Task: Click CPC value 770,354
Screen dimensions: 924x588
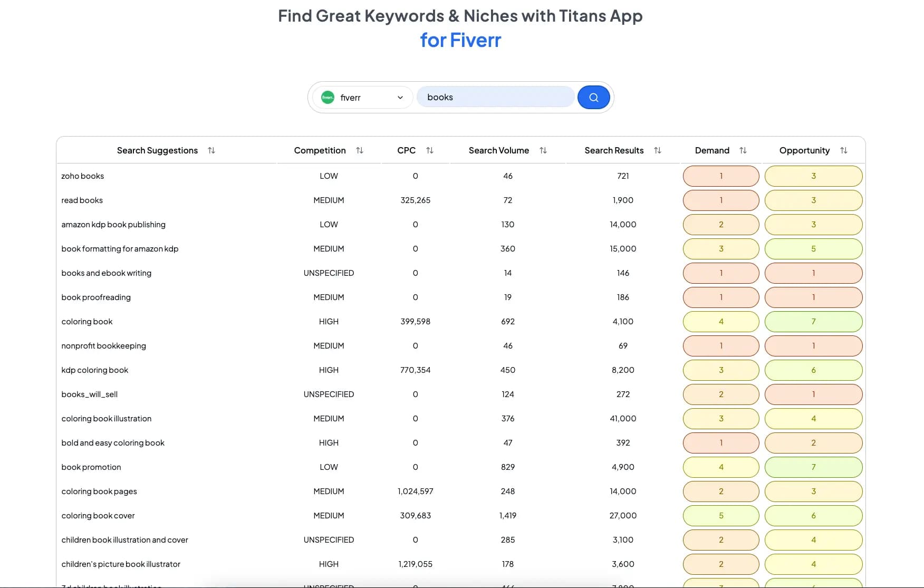Action: pos(415,370)
